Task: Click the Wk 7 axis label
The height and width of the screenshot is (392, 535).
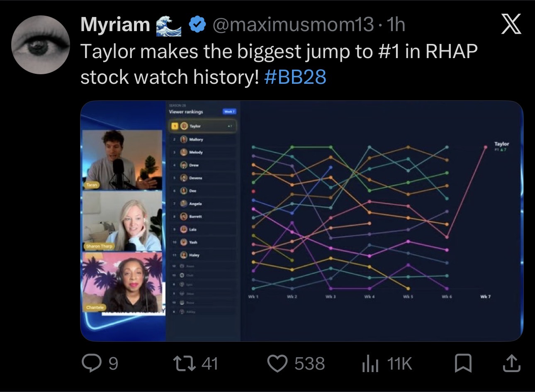Action: coord(485,297)
